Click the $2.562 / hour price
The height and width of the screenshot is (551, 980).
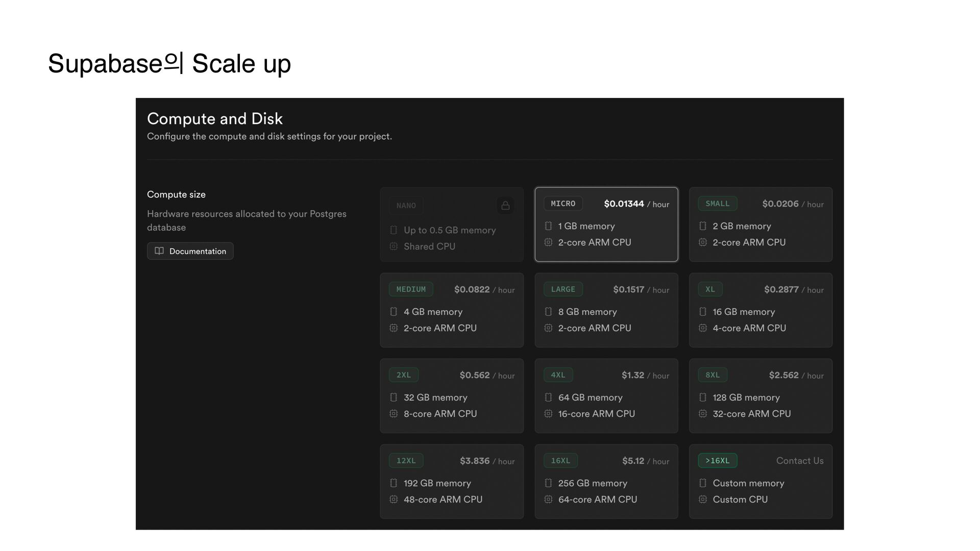click(796, 375)
